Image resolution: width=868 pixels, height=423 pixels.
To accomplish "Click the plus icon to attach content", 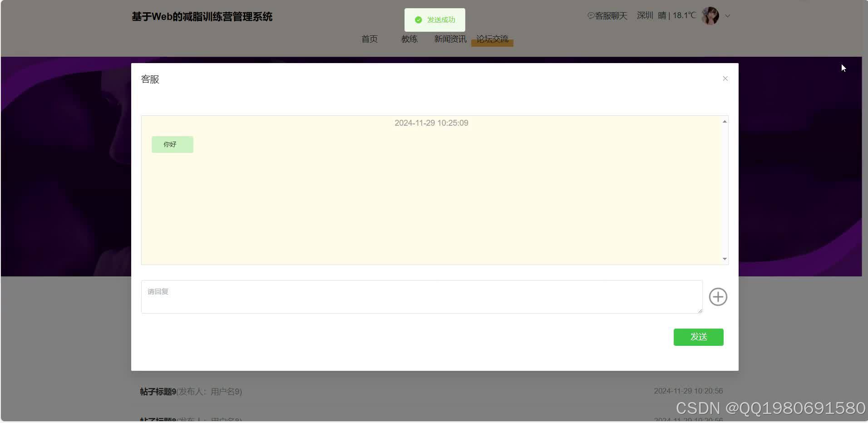I will click(718, 296).
